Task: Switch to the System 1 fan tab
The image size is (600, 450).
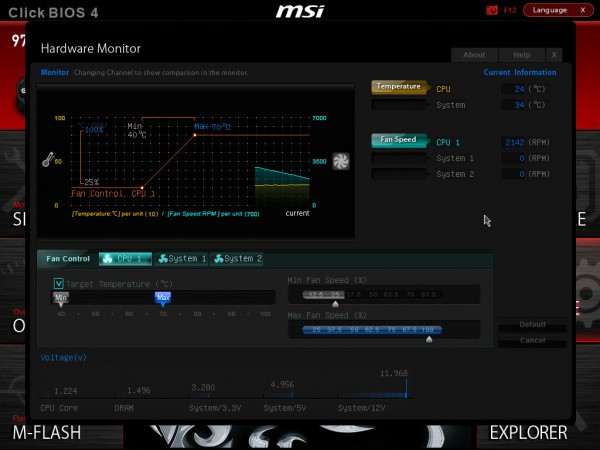Action: [x=181, y=259]
